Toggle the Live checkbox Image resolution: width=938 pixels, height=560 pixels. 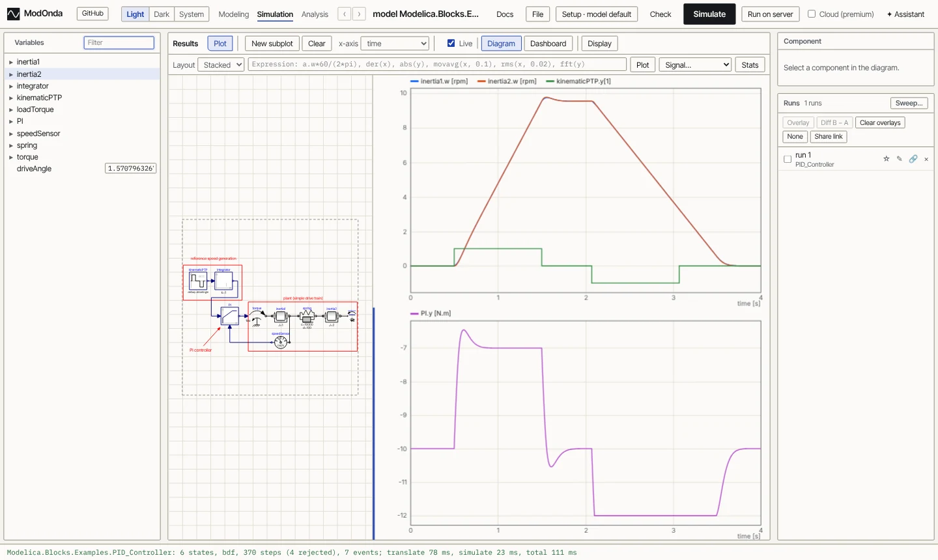(x=451, y=44)
